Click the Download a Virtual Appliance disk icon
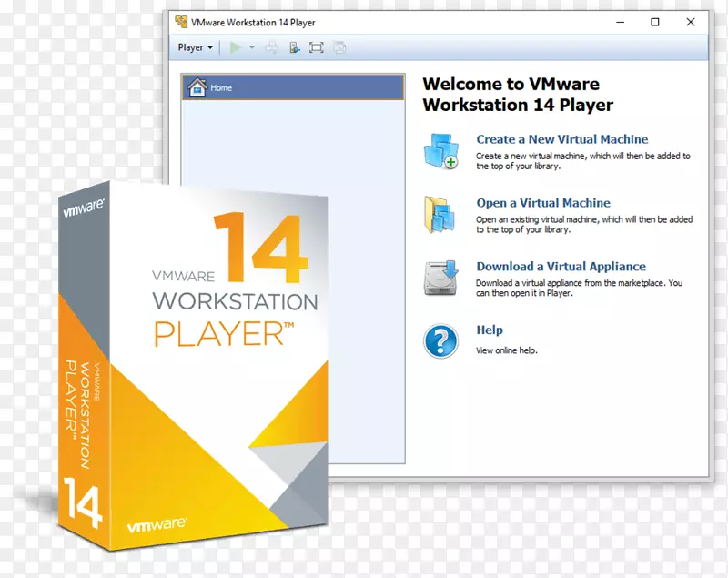 click(440, 276)
